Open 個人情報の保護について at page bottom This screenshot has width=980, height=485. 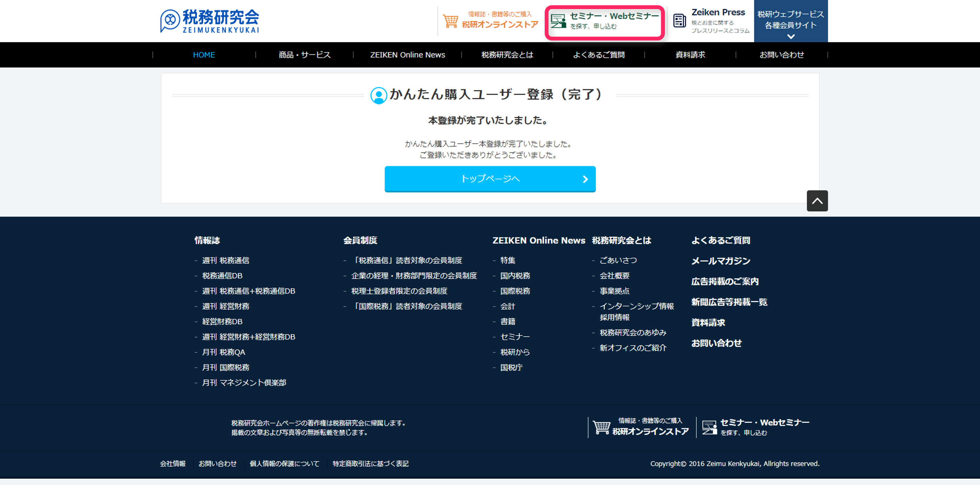click(284, 463)
